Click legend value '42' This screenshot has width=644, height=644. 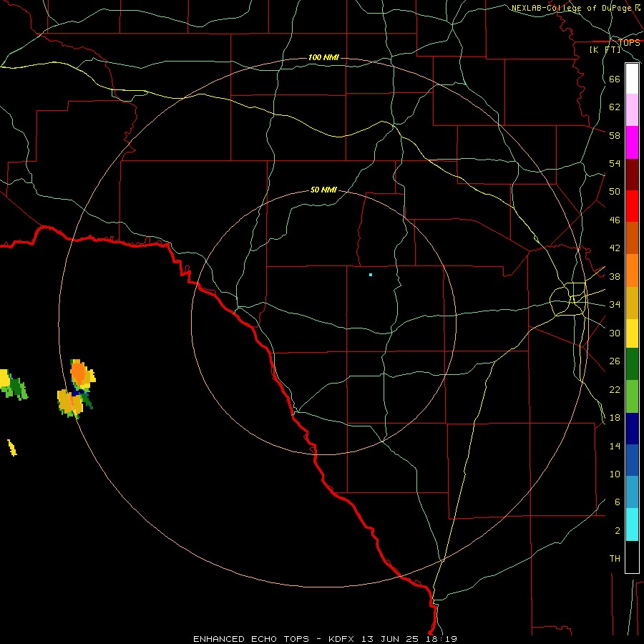(615, 248)
